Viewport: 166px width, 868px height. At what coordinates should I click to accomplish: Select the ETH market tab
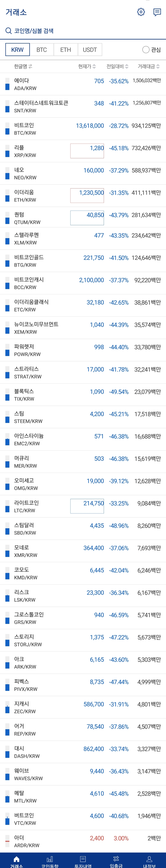pyautogui.click(x=66, y=49)
